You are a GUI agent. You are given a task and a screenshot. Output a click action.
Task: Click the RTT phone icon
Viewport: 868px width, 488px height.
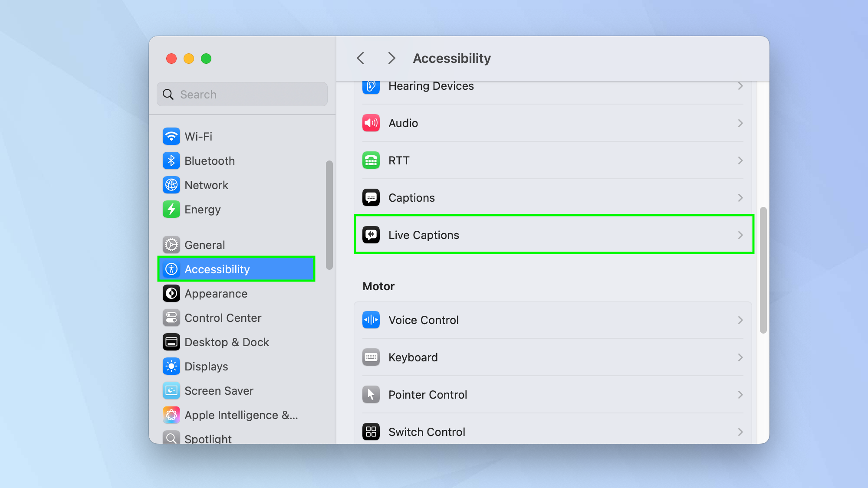tap(371, 160)
